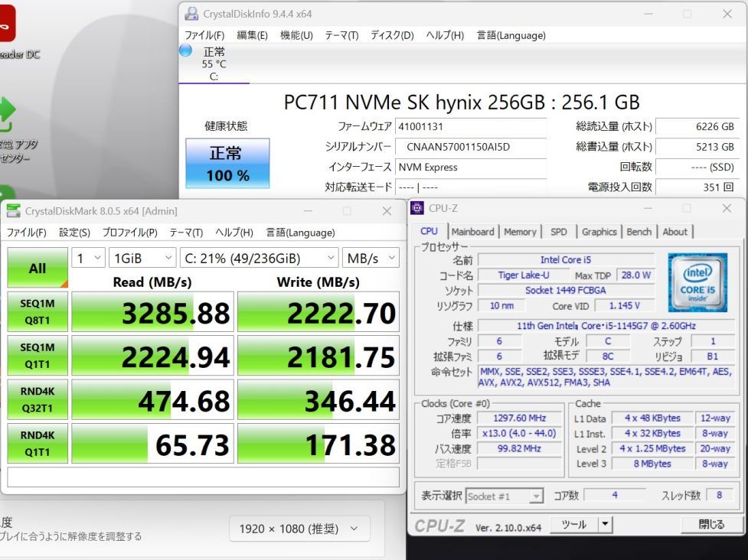748x560 pixels.
Task: Start the SEQ1M Q8T1 test
Action: pyautogui.click(x=38, y=313)
